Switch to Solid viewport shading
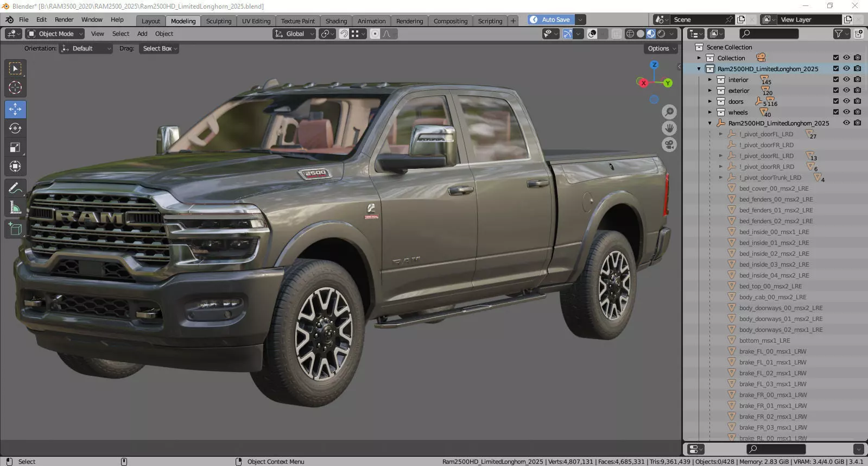This screenshot has height=466, width=868. [641, 34]
